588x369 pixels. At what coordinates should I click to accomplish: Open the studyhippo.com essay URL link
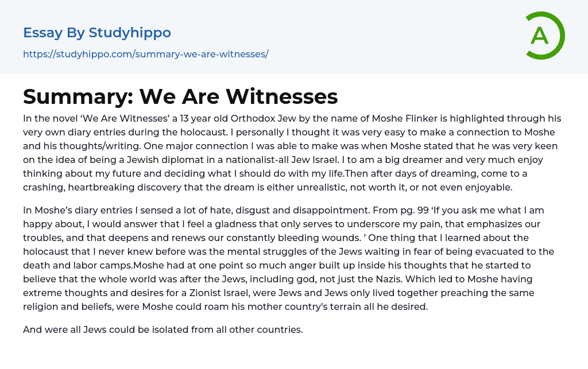[146, 54]
